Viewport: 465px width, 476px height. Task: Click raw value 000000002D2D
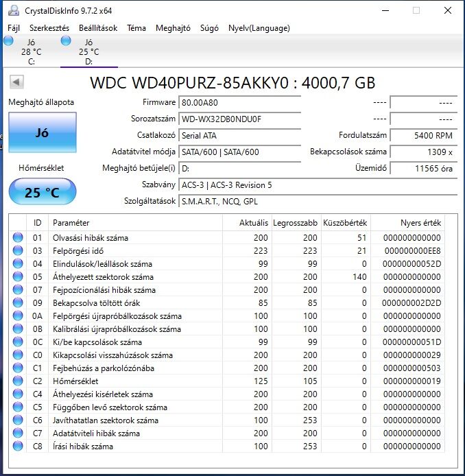coord(412,303)
